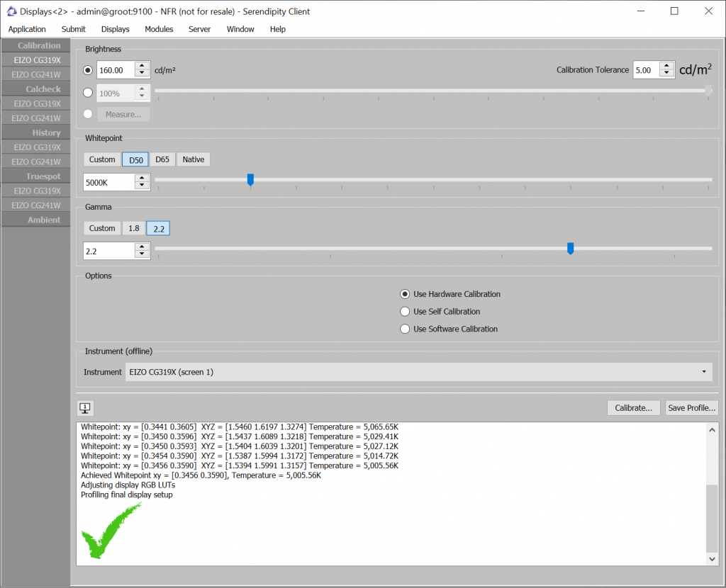Select the Measure brightness option
Screen dimensions: 726x588
point(87,113)
